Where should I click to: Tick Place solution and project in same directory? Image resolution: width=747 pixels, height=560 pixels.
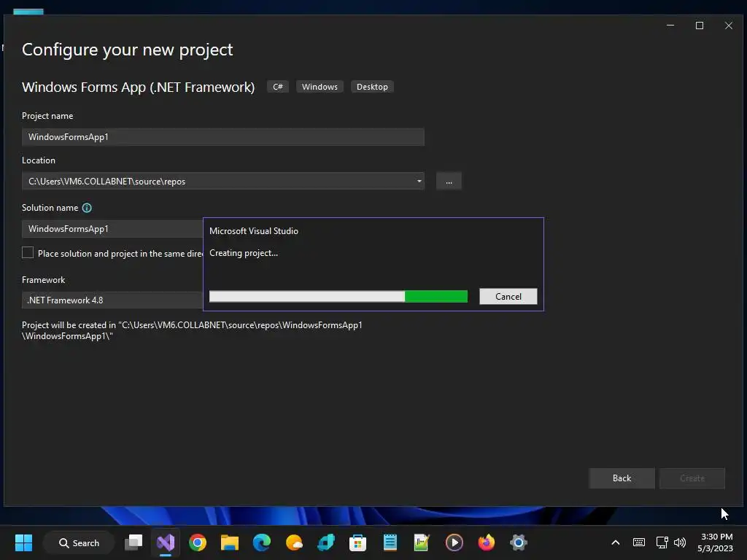pyautogui.click(x=28, y=253)
